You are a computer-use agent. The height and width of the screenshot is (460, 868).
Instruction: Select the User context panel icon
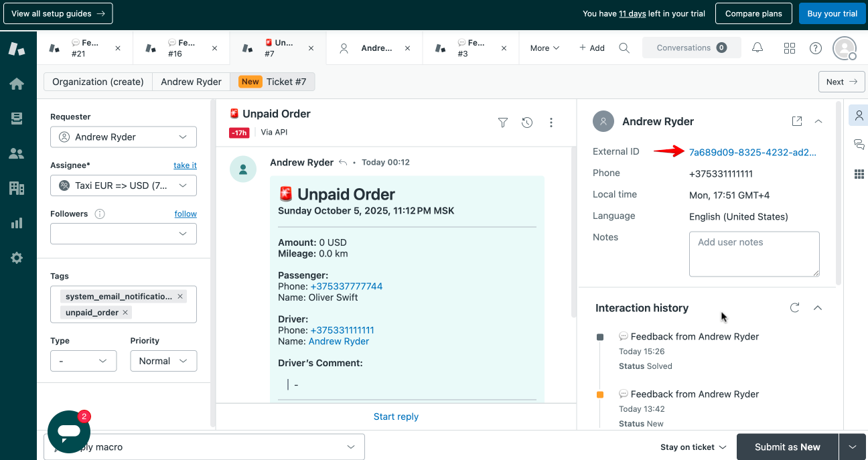859,115
